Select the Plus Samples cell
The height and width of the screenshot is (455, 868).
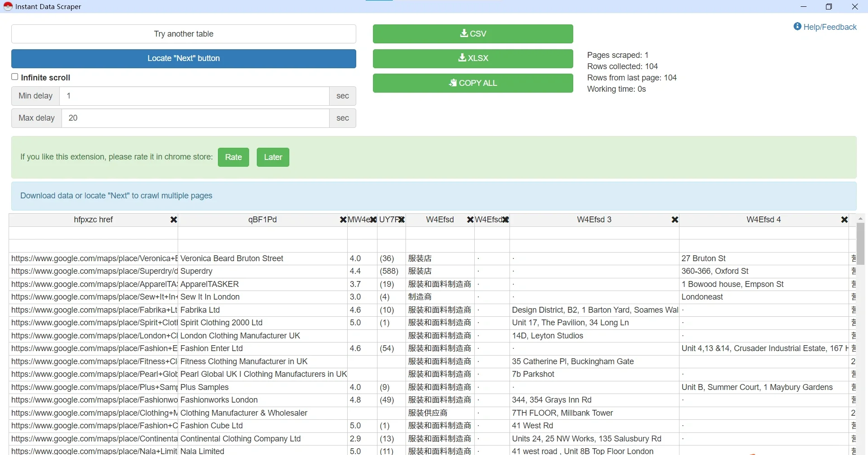[263, 387]
